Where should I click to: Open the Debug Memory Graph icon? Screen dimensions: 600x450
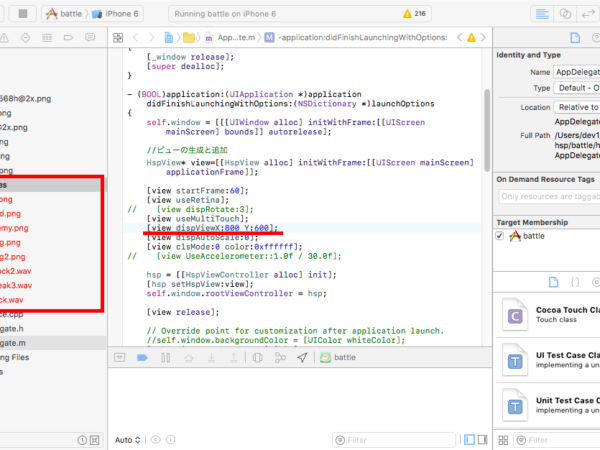point(280,357)
